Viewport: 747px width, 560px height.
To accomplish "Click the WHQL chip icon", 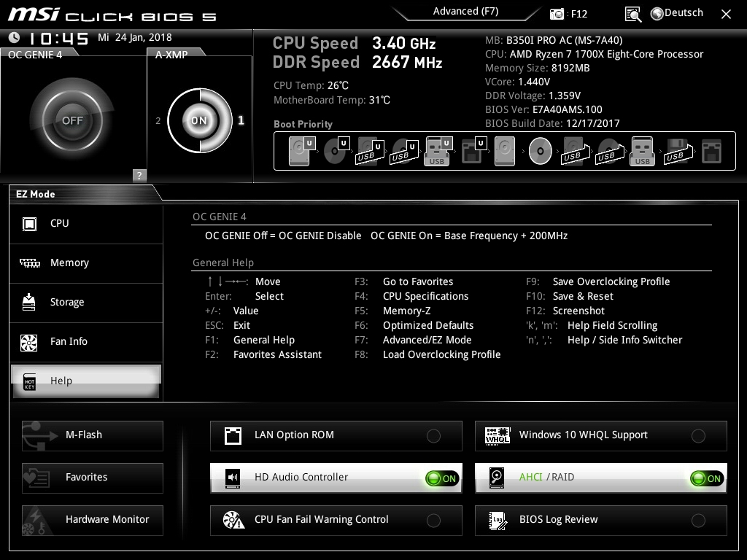I will point(498,436).
